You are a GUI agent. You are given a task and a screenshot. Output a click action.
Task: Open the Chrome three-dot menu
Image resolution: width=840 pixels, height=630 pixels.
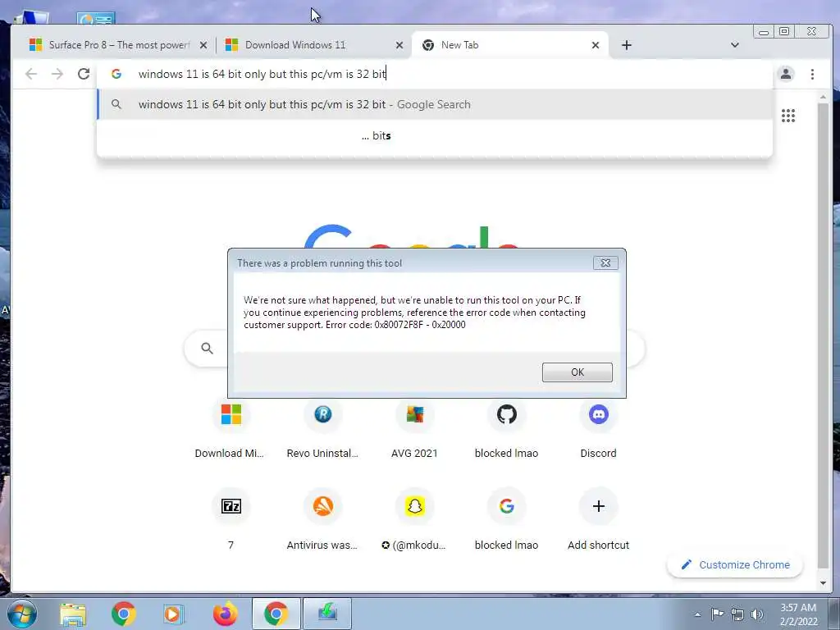pos(812,74)
